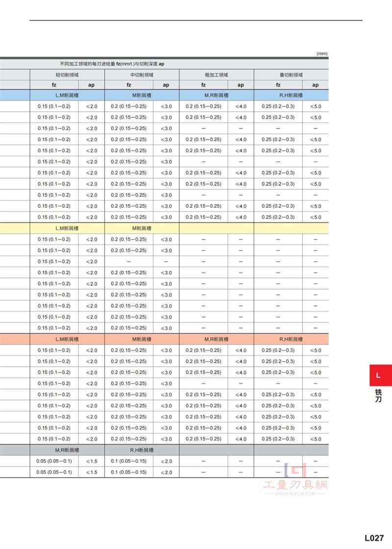
Task: Click the 轻切削领域 column header
Action: point(67,75)
